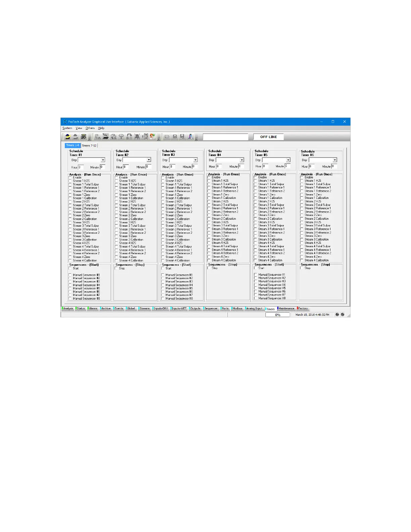Click the Minute field of Timer #2
This screenshot has width=411, height=532.
pyautogui.click(x=148, y=167)
